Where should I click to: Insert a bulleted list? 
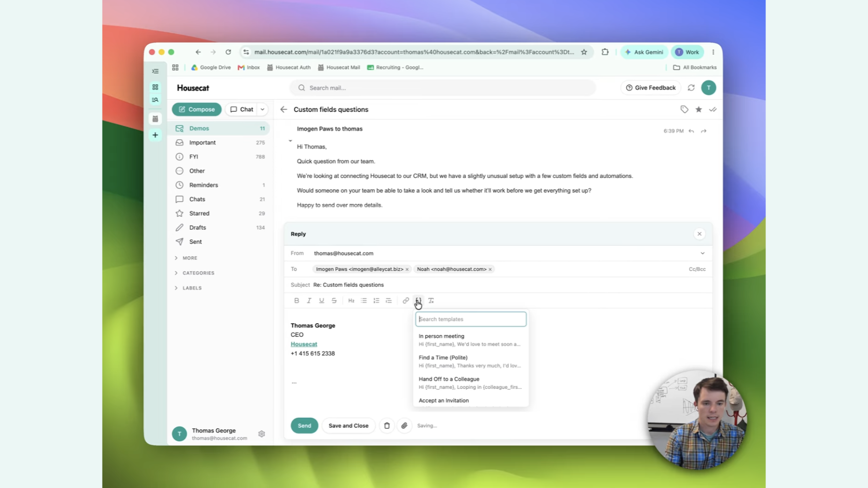tap(364, 300)
